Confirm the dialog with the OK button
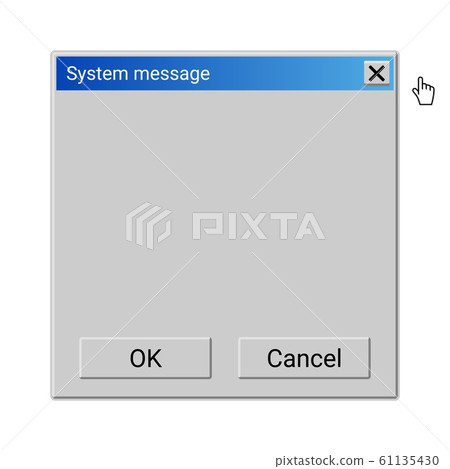The width and height of the screenshot is (450, 469). pyautogui.click(x=145, y=358)
